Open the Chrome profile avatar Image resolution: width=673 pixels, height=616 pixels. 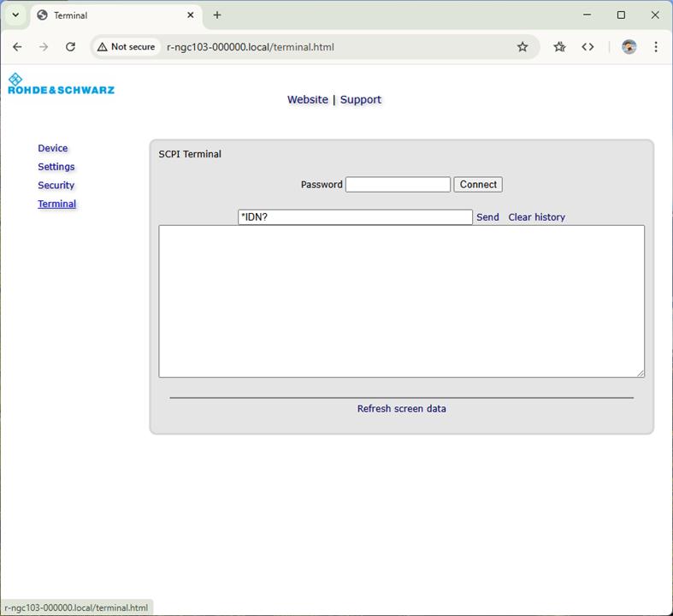[629, 47]
